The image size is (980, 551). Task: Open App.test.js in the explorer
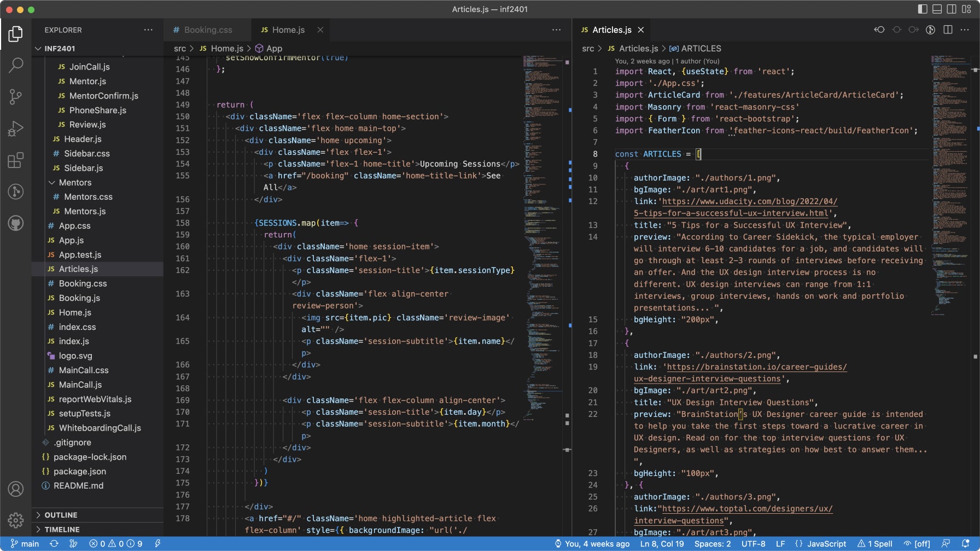click(80, 254)
